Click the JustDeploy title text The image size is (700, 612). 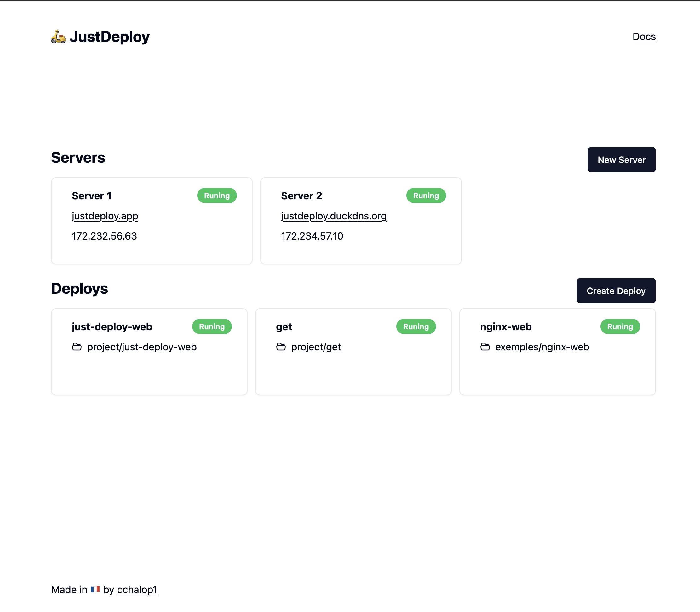(109, 37)
